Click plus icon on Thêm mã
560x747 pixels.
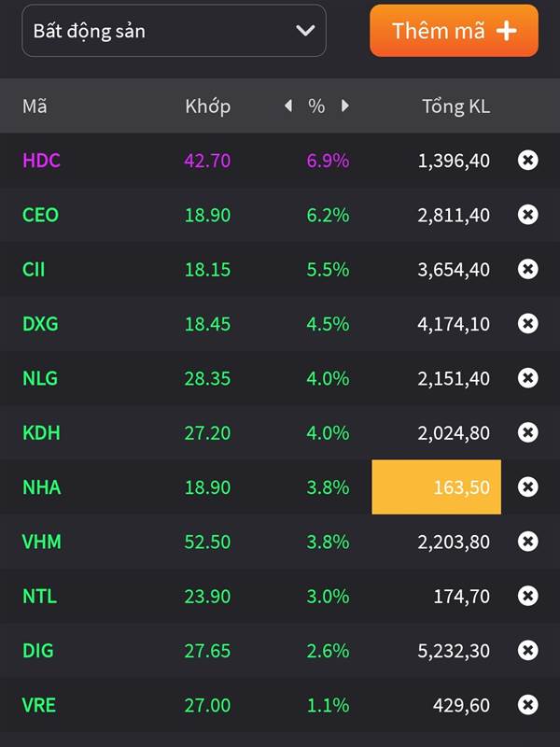point(506,31)
